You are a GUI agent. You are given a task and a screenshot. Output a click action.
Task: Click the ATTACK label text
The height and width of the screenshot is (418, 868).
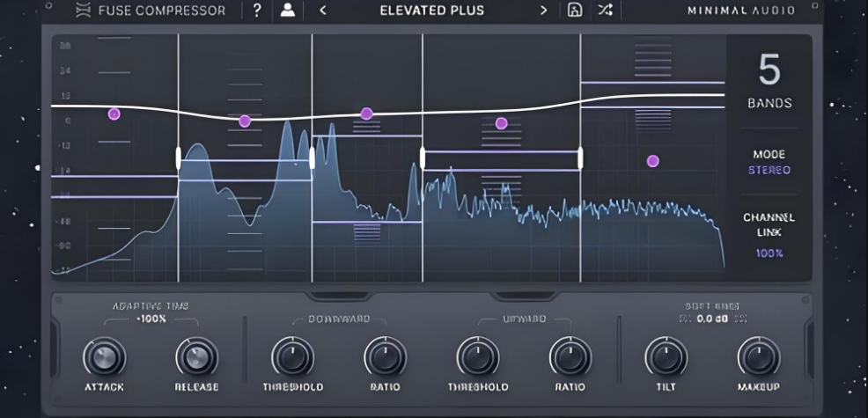pos(104,387)
